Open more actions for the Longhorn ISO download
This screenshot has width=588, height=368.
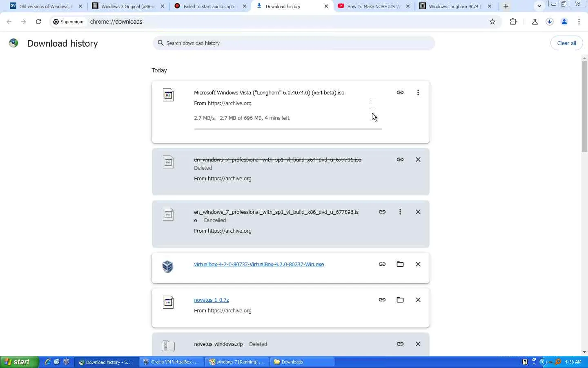click(418, 92)
